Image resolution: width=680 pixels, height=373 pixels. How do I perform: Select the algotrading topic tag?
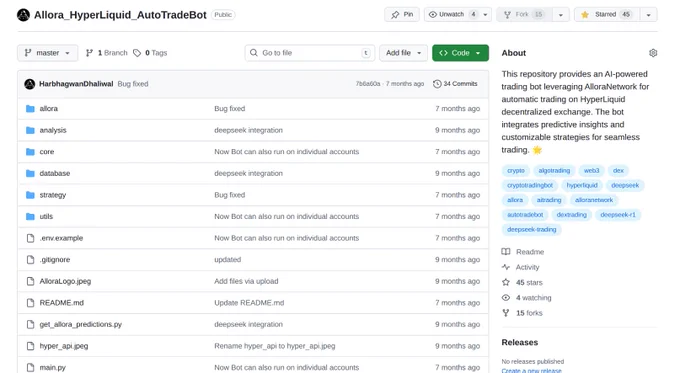point(554,170)
